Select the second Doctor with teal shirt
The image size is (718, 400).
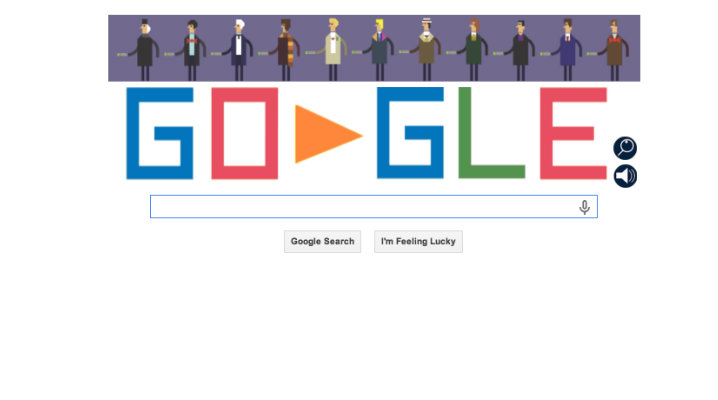click(x=190, y=49)
